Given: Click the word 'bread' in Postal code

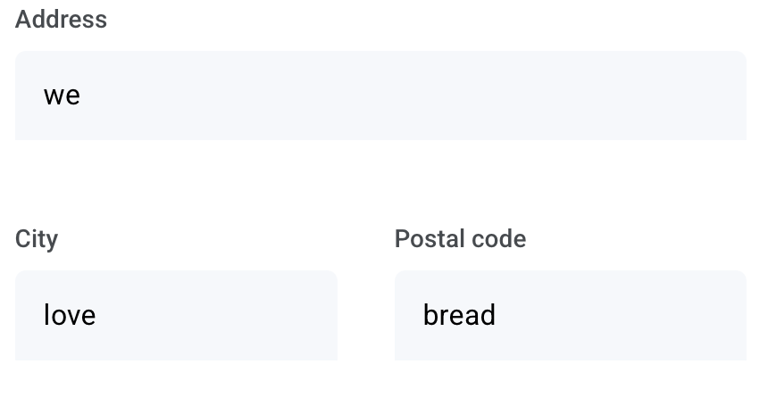Looking at the screenshot, I should (459, 315).
